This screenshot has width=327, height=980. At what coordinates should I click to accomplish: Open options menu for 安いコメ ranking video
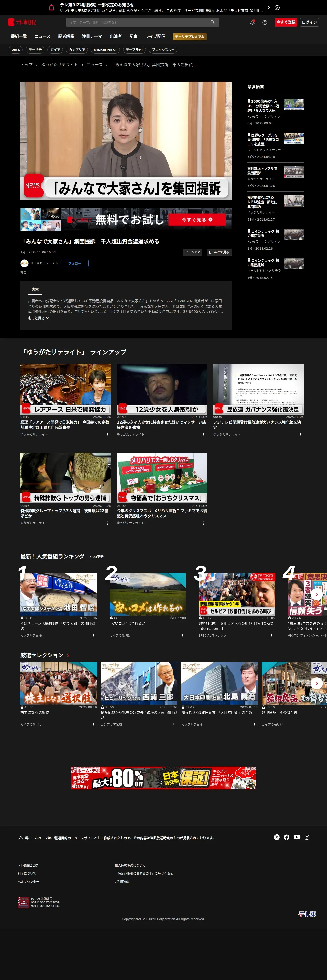[182, 636]
